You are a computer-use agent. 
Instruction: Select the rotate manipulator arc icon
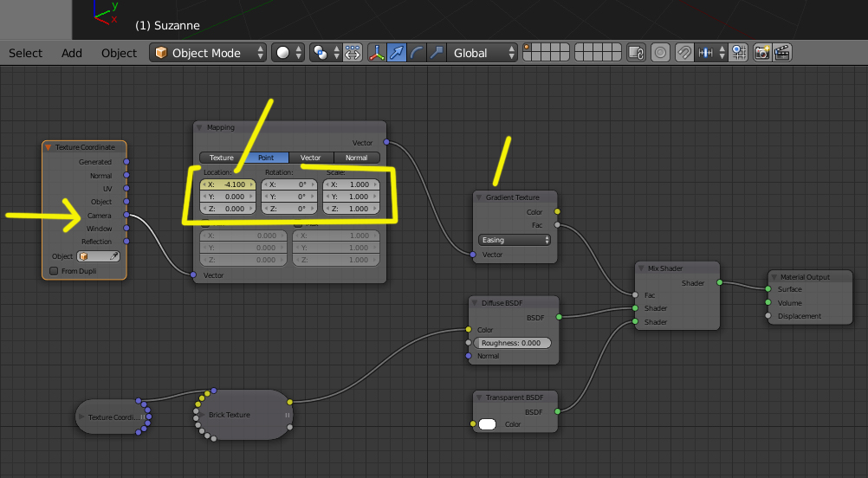click(417, 53)
